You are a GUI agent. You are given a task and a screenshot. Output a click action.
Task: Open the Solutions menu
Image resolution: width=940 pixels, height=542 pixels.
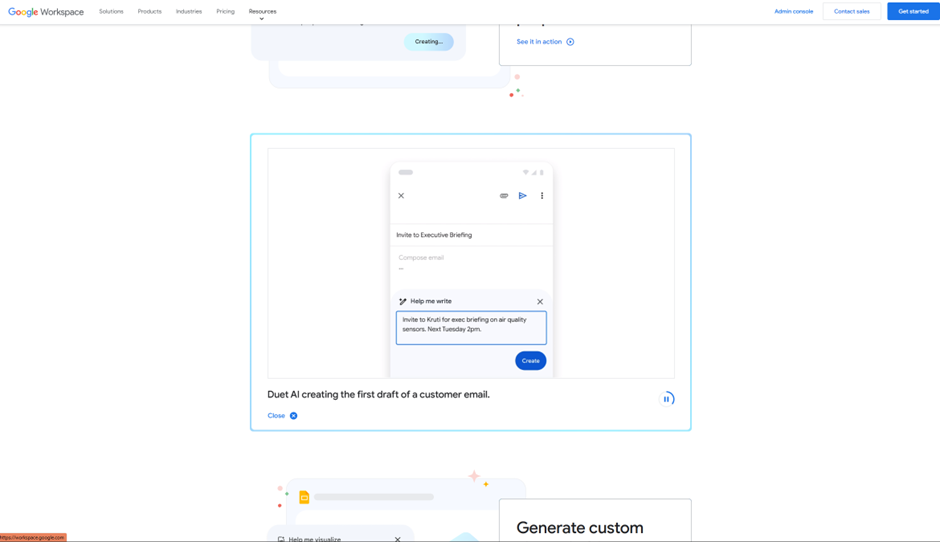tap(111, 11)
